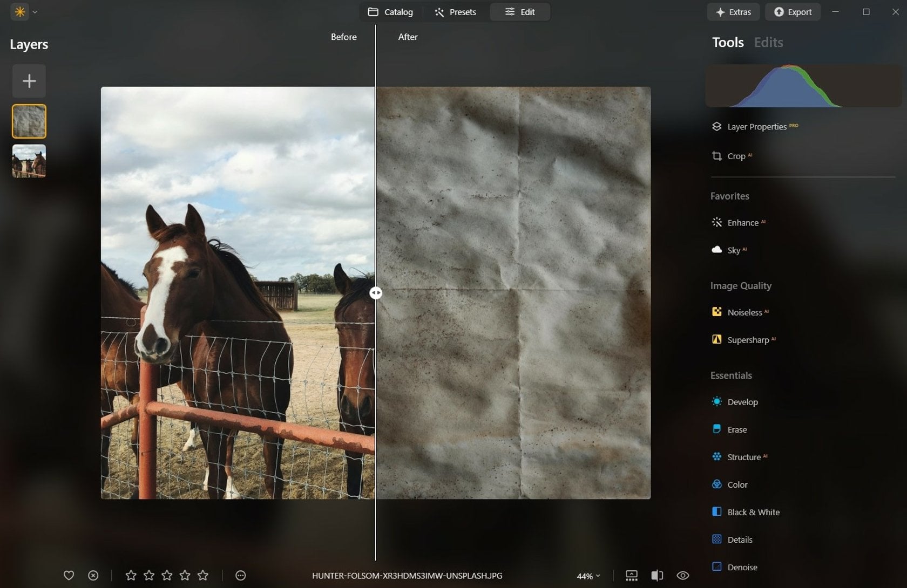Open the more options ellipsis menu

pyautogui.click(x=240, y=576)
